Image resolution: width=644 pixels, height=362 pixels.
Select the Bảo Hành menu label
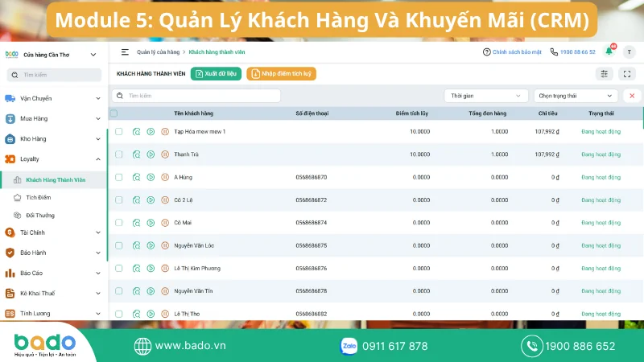pos(33,253)
